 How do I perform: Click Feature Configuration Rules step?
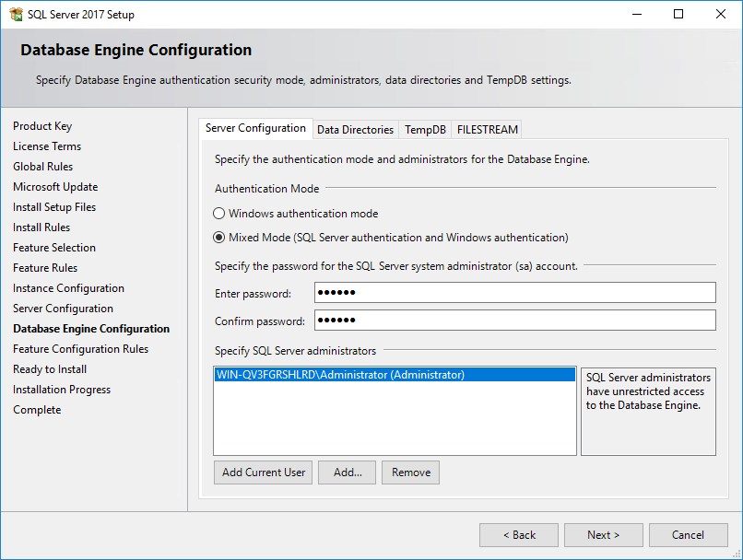click(80, 349)
